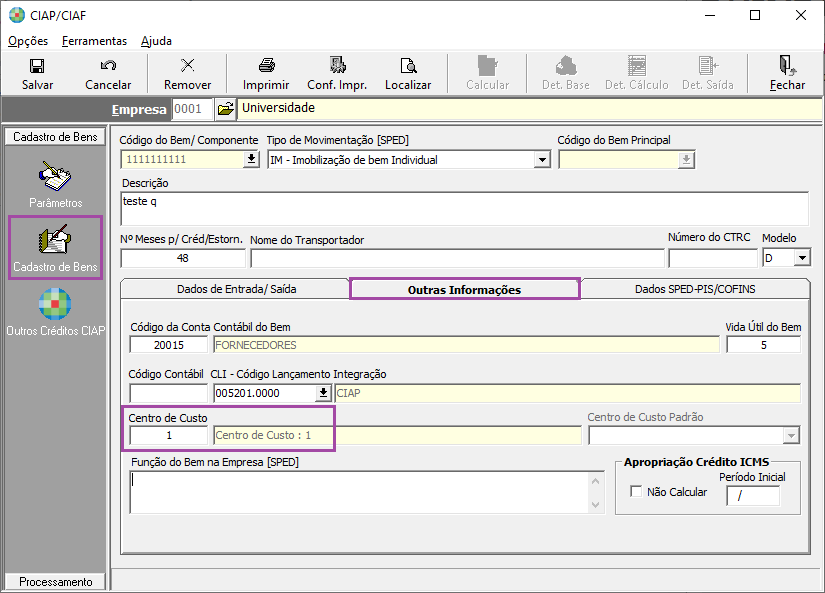This screenshot has height=593, width=825.
Task: Open the Modelo dropdown
Action: [802, 258]
